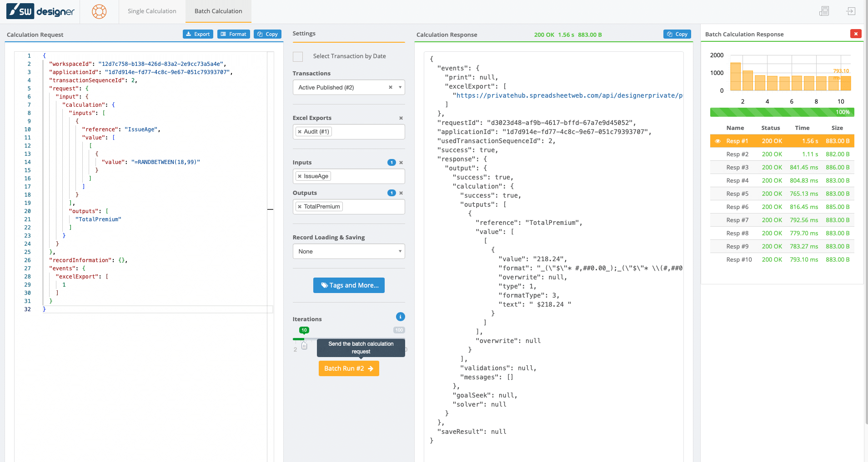Select the Resp #2 response row
The image size is (868, 462).
[782, 154]
